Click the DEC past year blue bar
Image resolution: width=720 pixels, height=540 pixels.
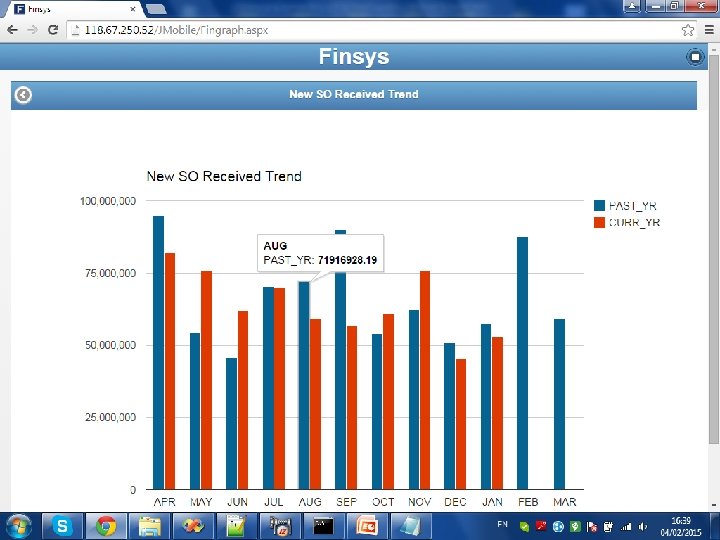pyautogui.click(x=449, y=416)
